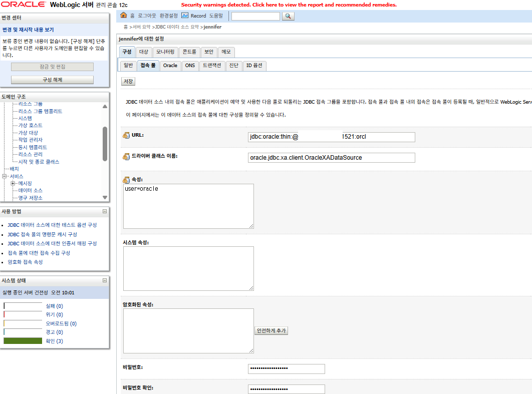
Task: Click the green 확인 health bar
Action: tap(23, 341)
